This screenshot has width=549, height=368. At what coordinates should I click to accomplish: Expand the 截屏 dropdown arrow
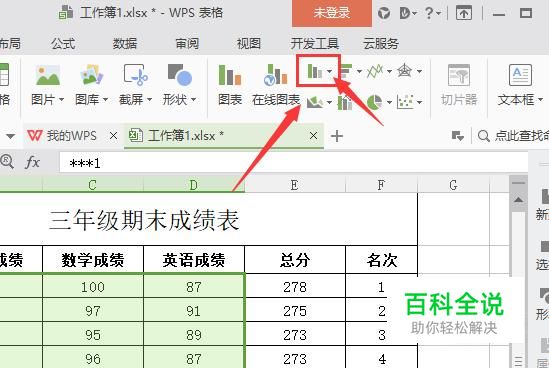[149, 100]
